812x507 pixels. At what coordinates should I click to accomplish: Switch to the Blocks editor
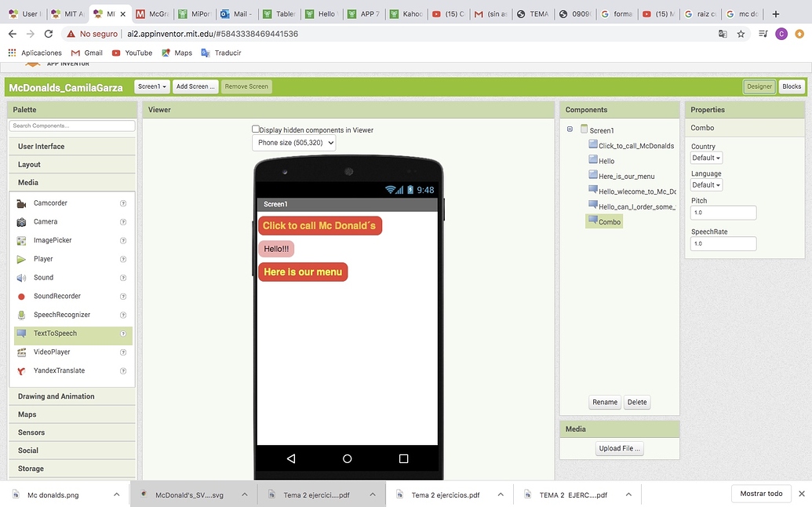(791, 86)
